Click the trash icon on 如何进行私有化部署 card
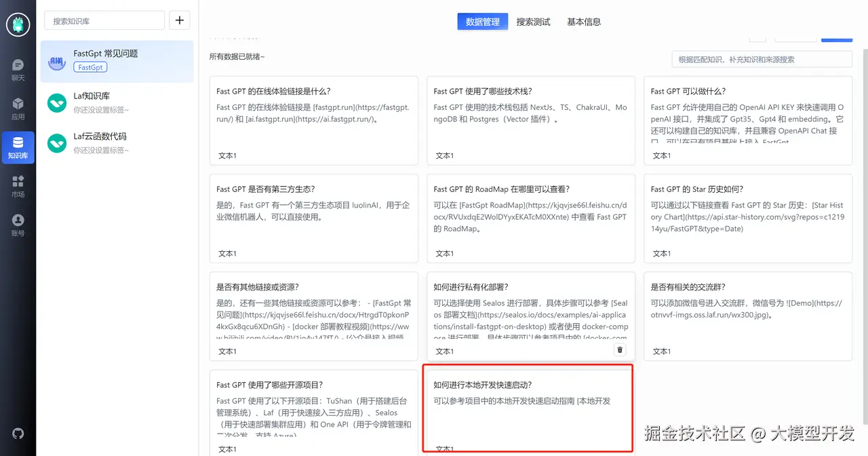868x456 pixels. pos(619,349)
